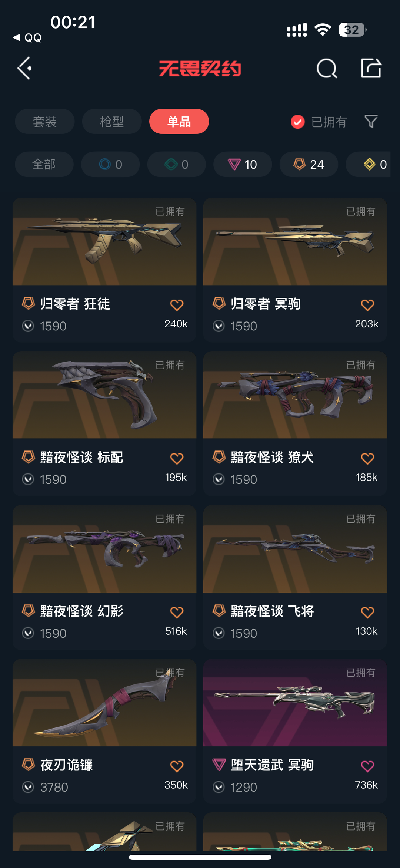400x868 pixels.
Task: Toggle the 已拥有 owned checkbox
Action: click(298, 122)
